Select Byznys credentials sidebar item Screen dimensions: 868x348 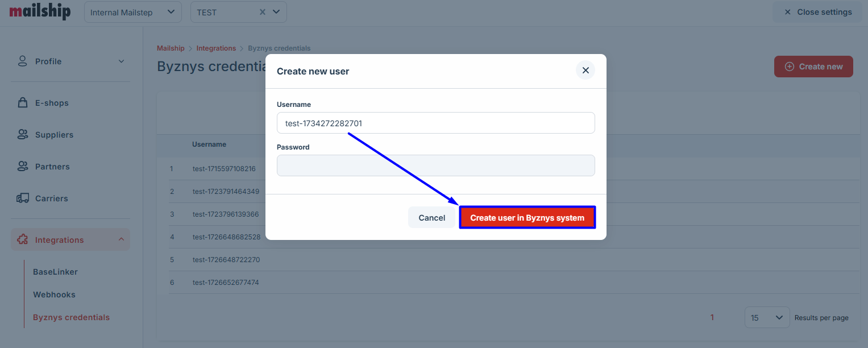(x=71, y=317)
